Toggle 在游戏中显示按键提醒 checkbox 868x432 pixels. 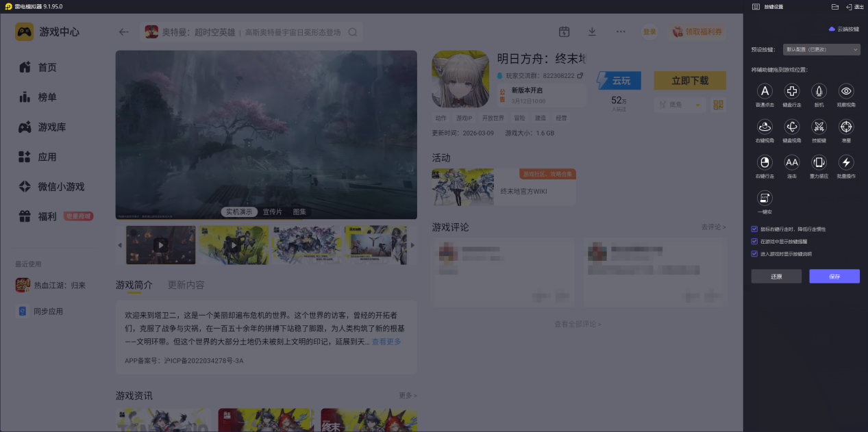point(754,242)
